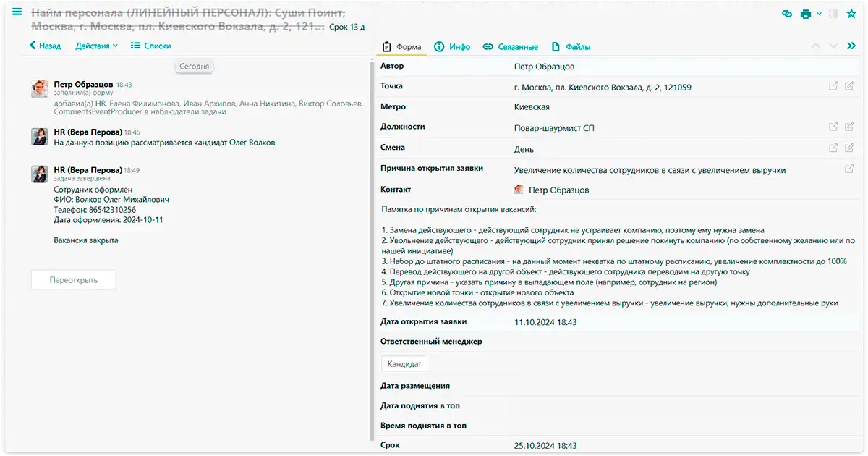
Task: Click the Срок 13 д deadline label in header
Action: pos(346,27)
